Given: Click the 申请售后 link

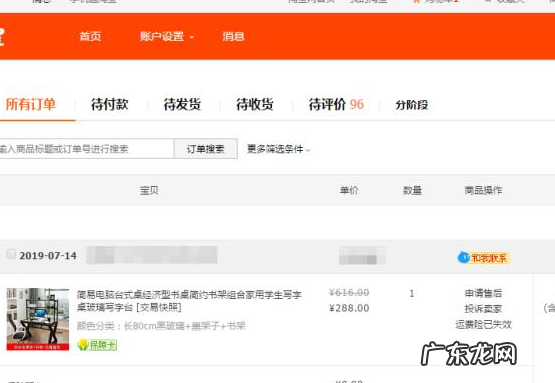Looking at the screenshot, I should 483,293.
